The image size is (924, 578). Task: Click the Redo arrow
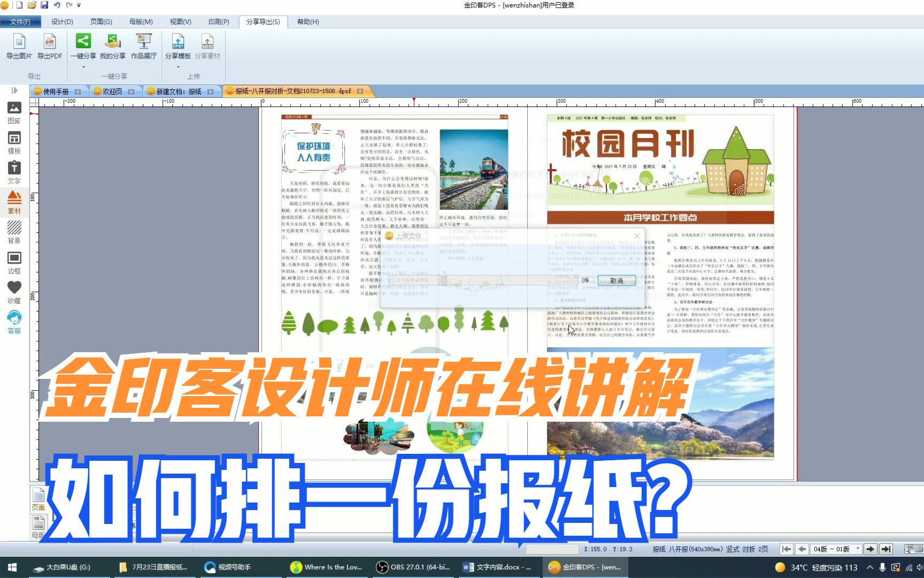tap(69, 5)
